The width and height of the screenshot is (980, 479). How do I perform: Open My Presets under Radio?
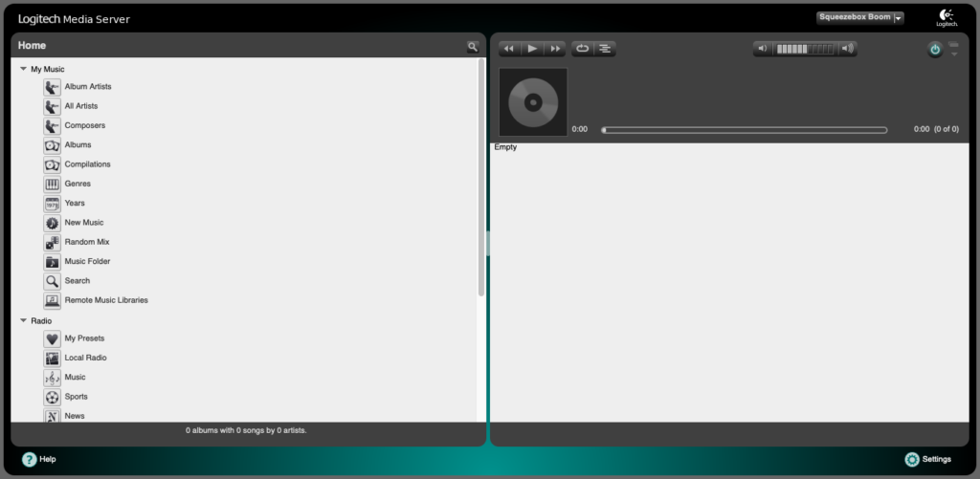84,338
